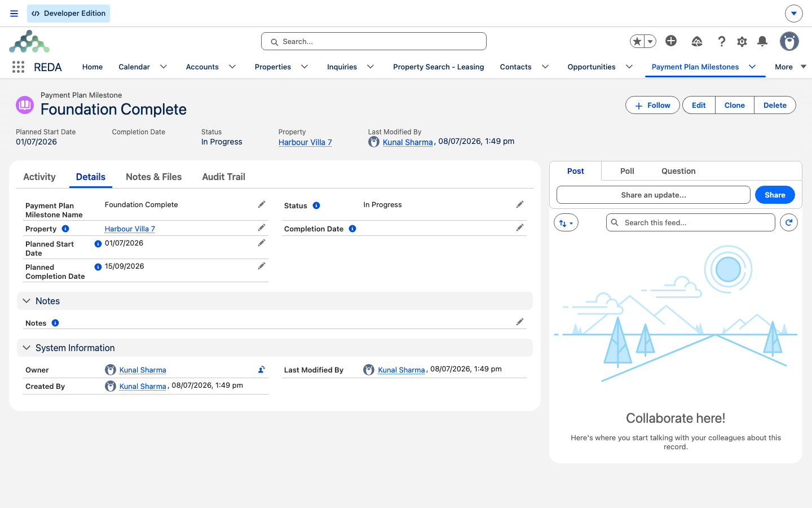Viewport: 812px width, 508px height.
Task: Expand the Calendar nav dropdown chevron
Action: click(164, 67)
